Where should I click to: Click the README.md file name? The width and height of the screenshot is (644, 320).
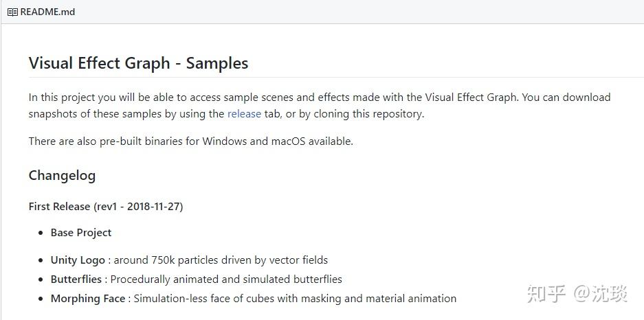(x=47, y=12)
